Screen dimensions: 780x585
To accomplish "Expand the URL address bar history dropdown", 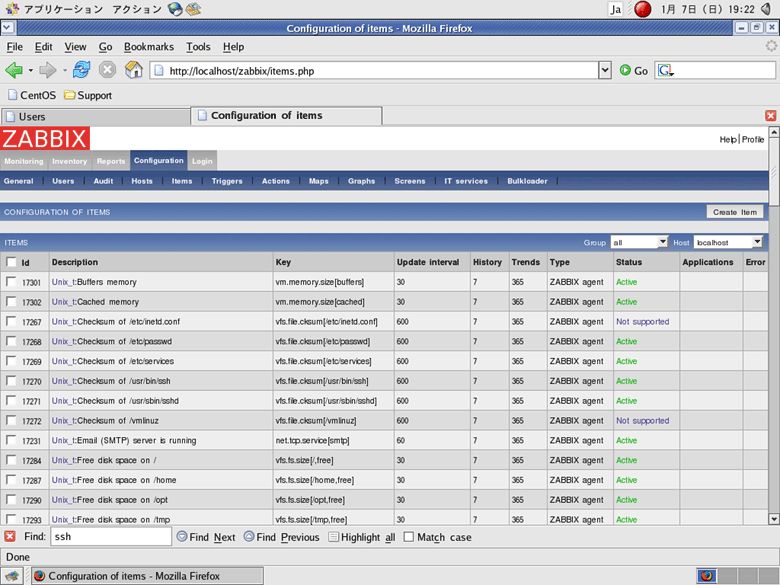I will tap(604, 71).
